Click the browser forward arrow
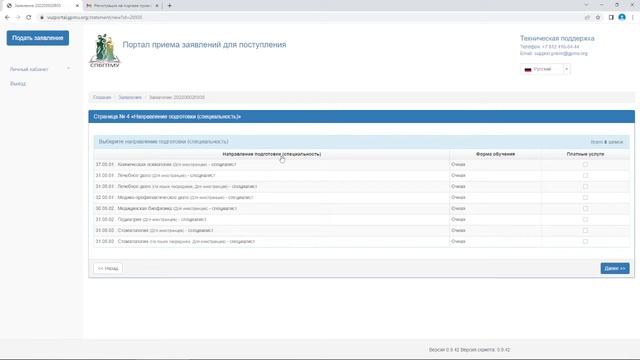The width and height of the screenshot is (640, 360). (x=18, y=18)
